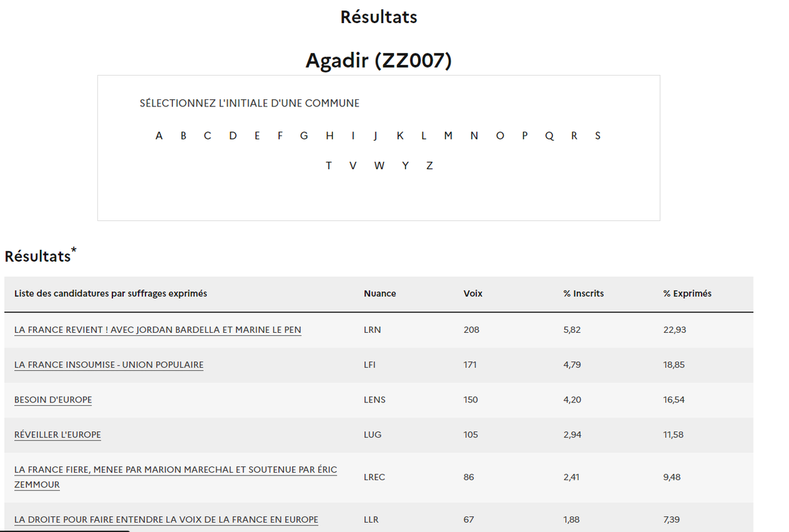Click the 208 votes value
Image resolution: width=789 pixels, height=532 pixels.
pos(471,330)
